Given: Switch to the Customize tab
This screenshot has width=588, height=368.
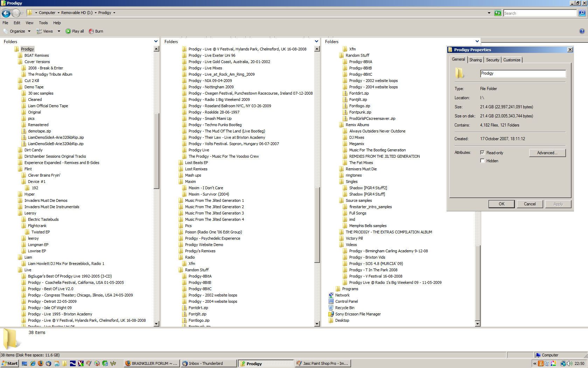Looking at the screenshot, I should 512,60.
